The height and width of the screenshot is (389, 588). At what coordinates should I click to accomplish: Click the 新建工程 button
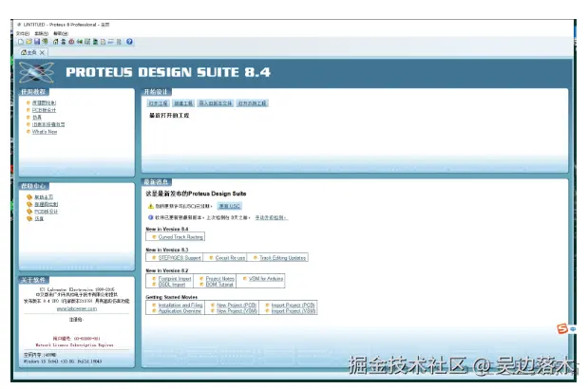pos(183,103)
